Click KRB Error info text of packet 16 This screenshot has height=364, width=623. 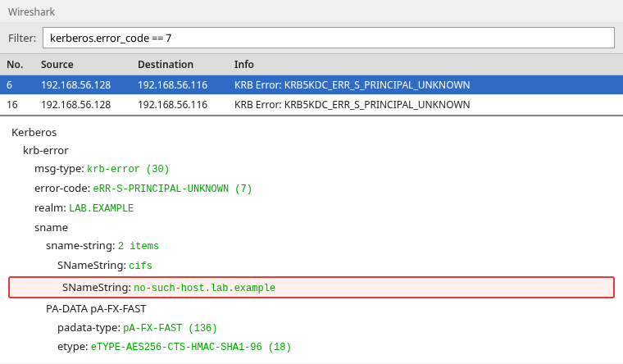352,104
